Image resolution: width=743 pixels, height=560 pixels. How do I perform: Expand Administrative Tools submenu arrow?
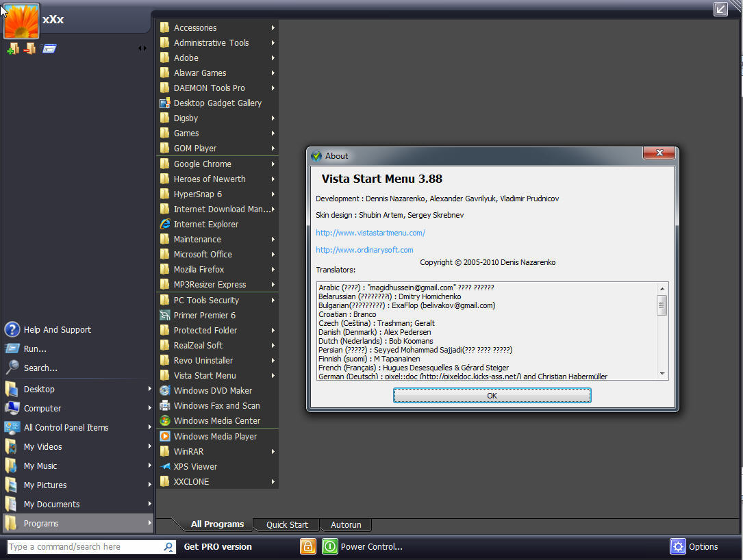[273, 42]
